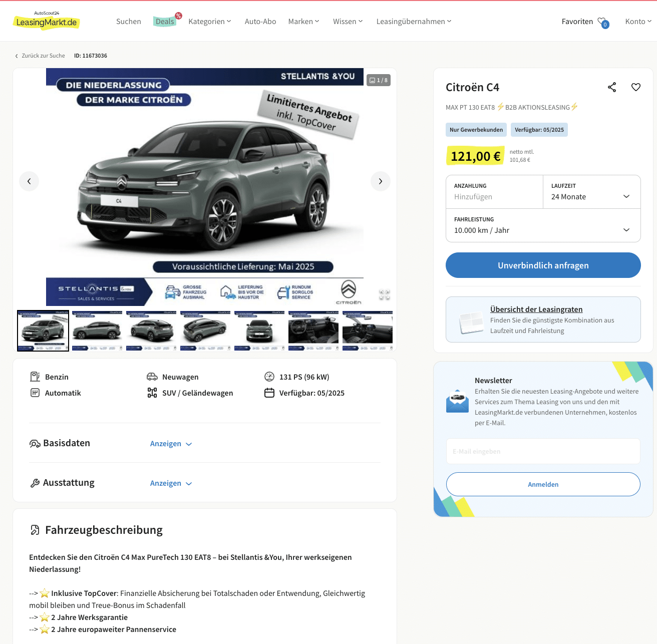Viewport: 657px width, 644px height.
Task: Share this Citroën C4 offer
Action: click(612, 87)
